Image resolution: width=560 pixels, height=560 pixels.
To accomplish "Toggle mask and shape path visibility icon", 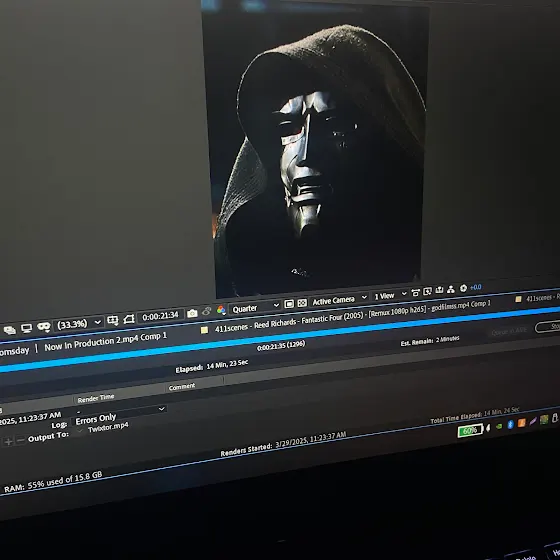I will click(44, 326).
